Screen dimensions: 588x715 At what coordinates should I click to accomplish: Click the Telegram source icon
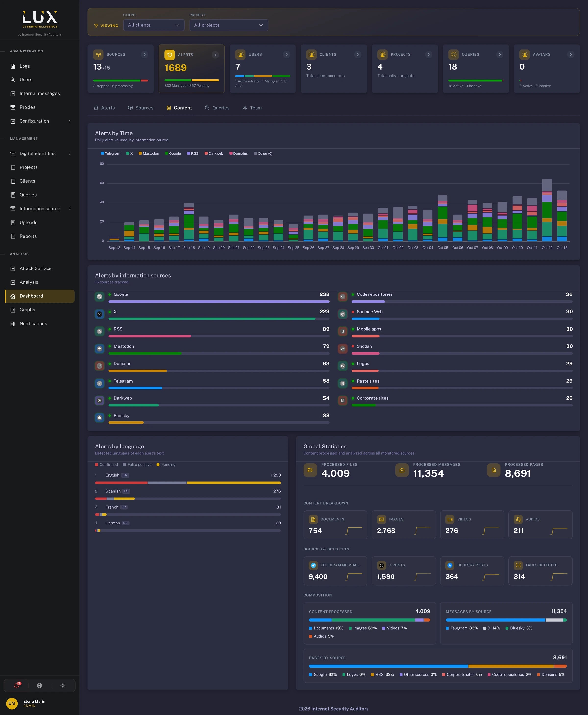99,383
